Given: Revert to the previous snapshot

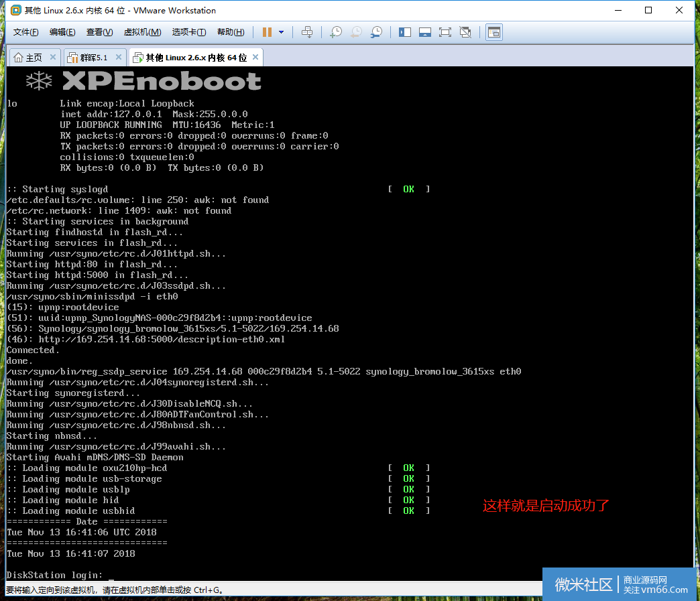Looking at the screenshot, I should click(356, 32).
